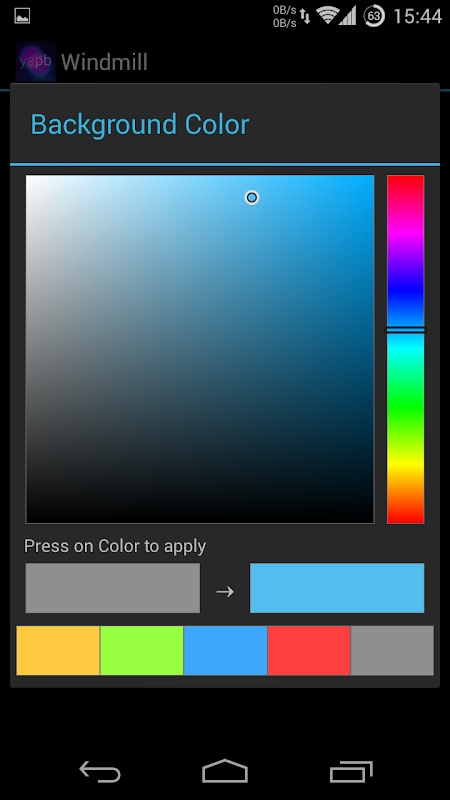Tap the Android home navigation icon
Screen dimensions: 450x800
point(225,771)
